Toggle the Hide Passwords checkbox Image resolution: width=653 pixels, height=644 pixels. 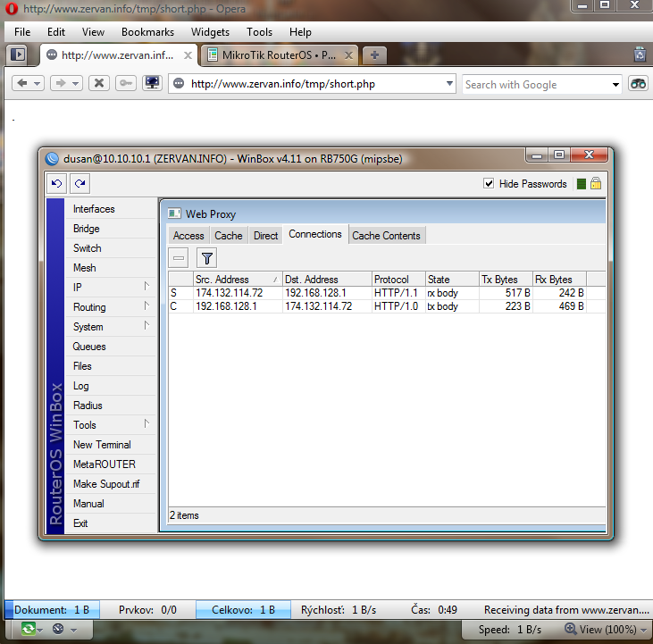click(x=489, y=184)
